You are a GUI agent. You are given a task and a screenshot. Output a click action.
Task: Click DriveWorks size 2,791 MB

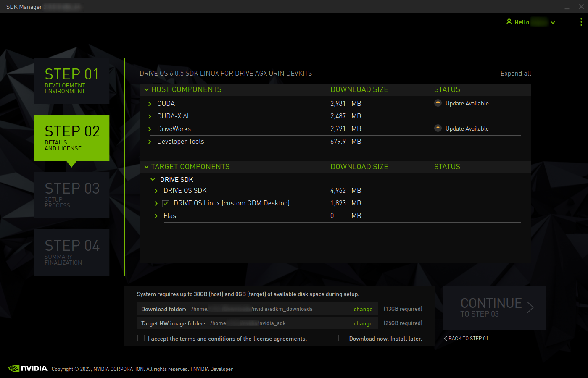click(x=345, y=129)
